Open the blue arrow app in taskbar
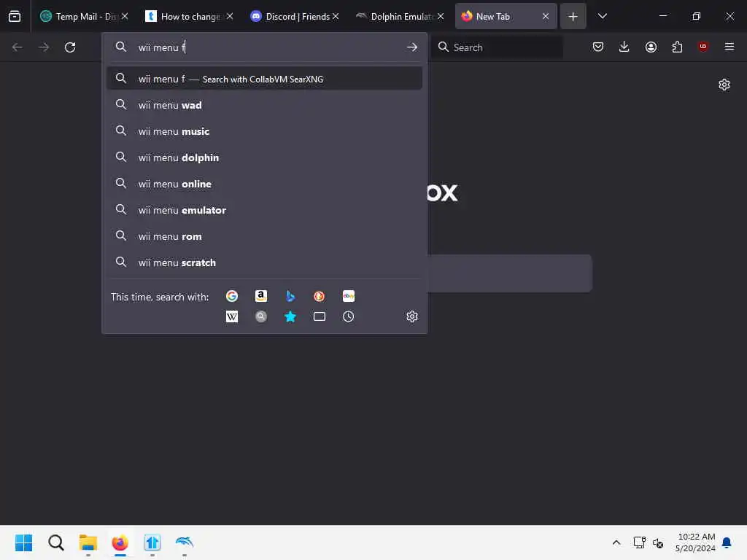 pyautogui.click(x=152, y=542)
